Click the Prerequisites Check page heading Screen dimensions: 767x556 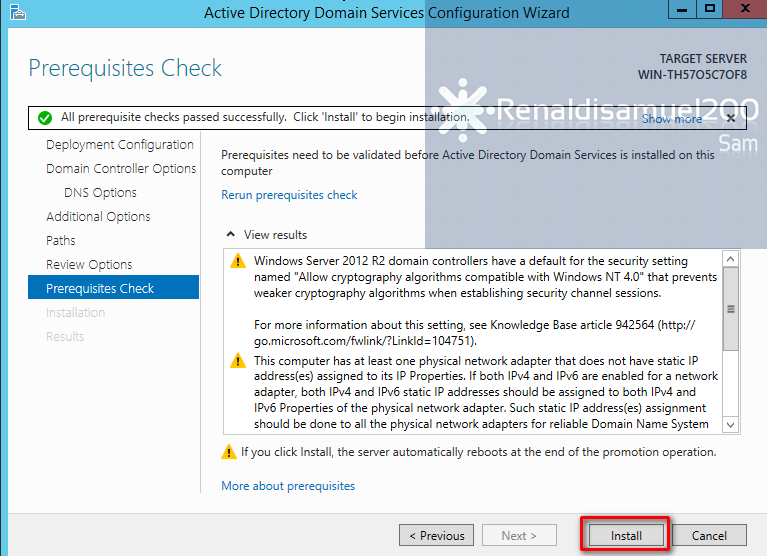tap(125, 68)
